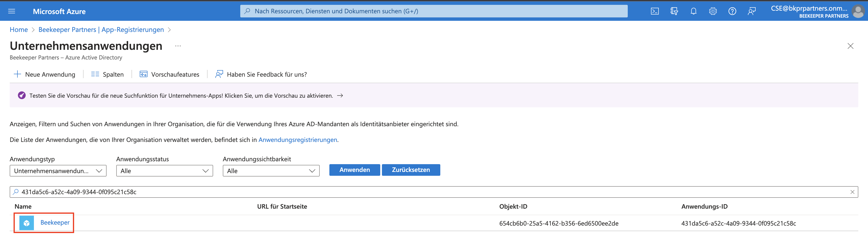Click the CSE@bkprpartners account name
The width and height of the screenshot is (868, 235).
point(809,8)
